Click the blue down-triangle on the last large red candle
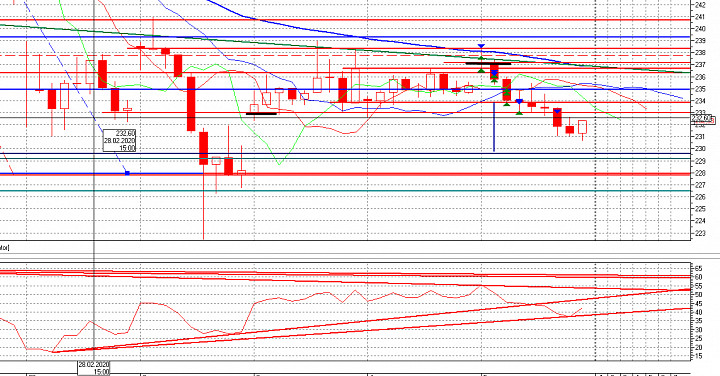 (557, 111)
